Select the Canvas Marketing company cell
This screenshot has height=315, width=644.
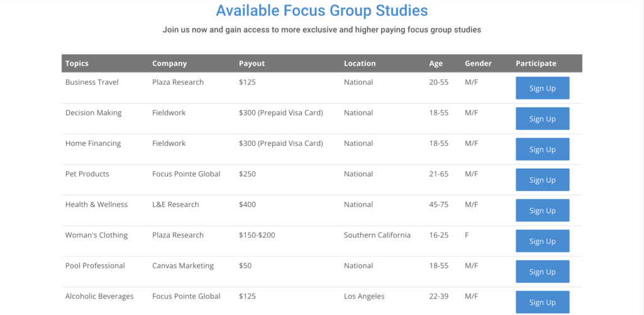pos(183,266)
